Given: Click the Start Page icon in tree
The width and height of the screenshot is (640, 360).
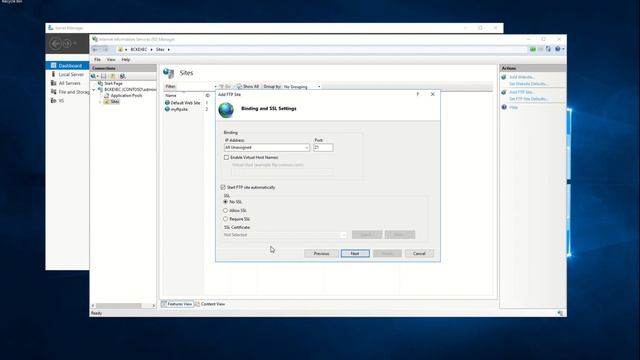Looking at the screenshot, I should pos(100,83).
